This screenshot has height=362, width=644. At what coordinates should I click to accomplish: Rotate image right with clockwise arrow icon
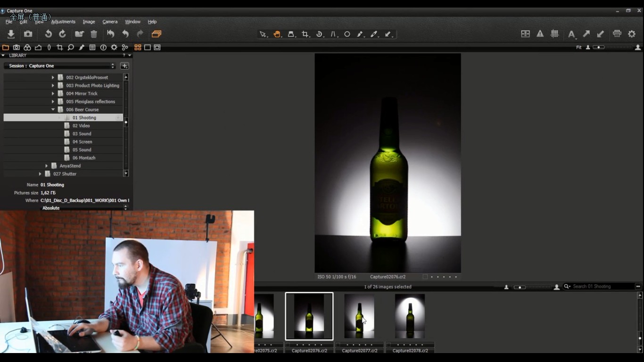62,34
